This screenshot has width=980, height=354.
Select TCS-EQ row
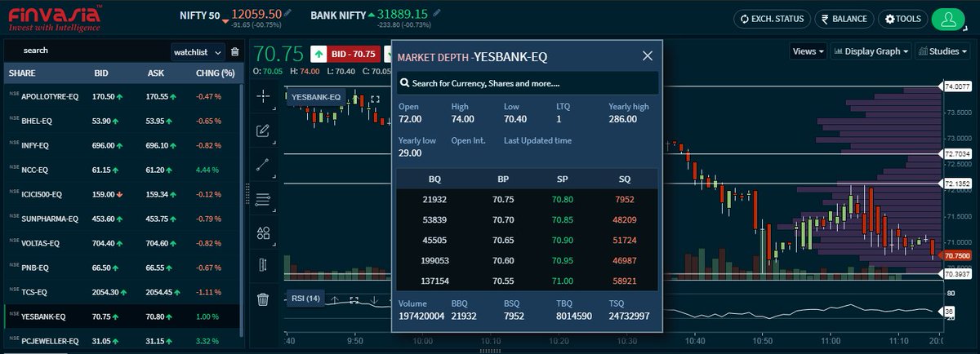coord(122,292)
